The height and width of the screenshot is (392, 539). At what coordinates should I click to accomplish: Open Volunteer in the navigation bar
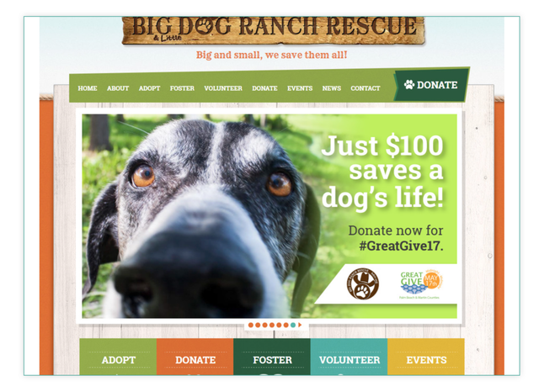click(223, 88)
